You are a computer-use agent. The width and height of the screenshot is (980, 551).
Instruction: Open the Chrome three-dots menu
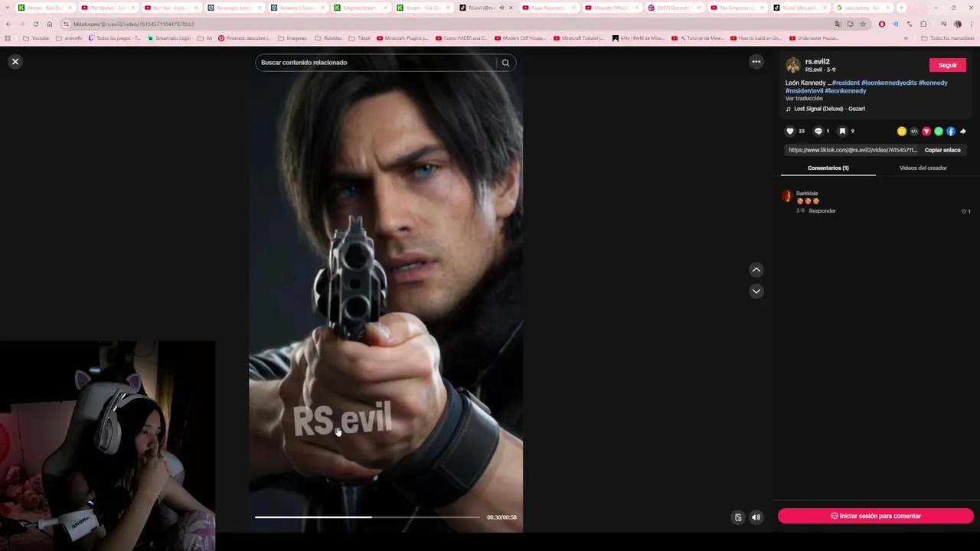coord(971,24)
